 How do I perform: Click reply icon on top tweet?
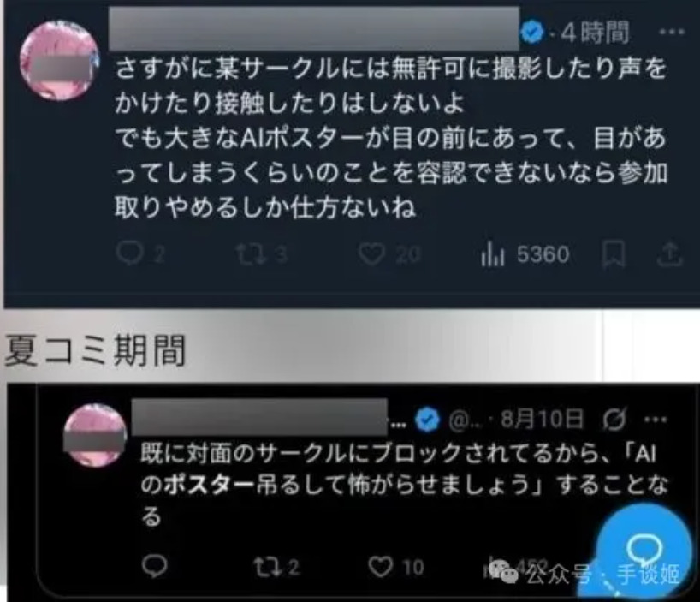click(x=129, y=254)
